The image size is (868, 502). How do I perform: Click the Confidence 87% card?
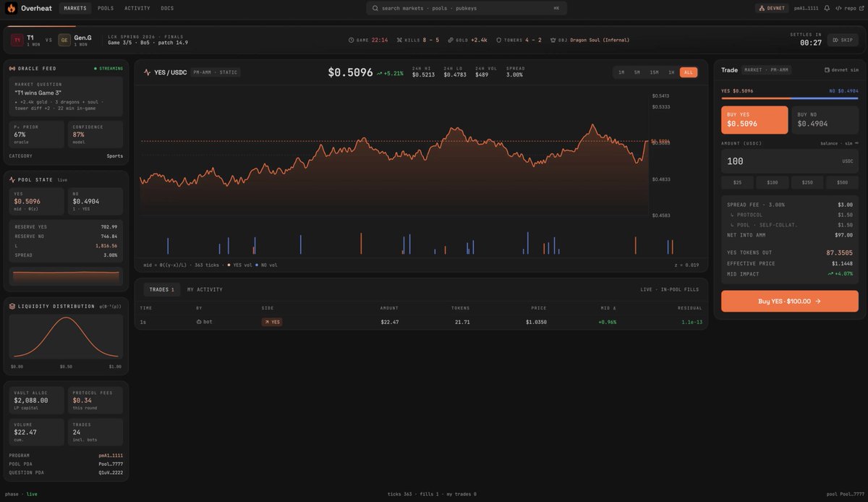point(95,135)
